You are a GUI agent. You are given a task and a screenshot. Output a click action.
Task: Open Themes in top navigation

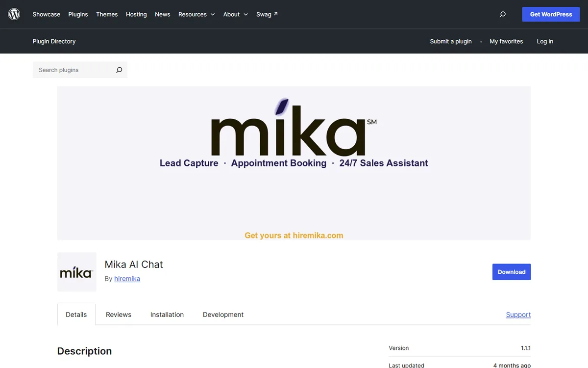[107, 14]
